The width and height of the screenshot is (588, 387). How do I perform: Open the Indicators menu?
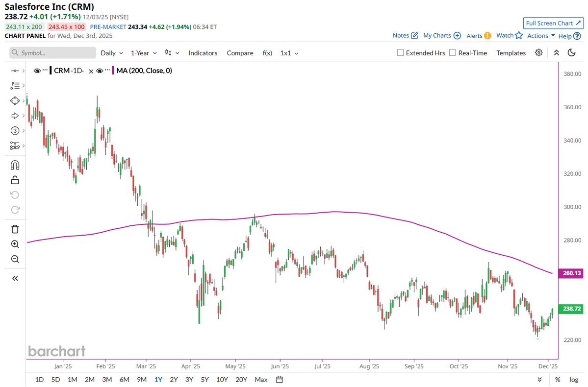click(203, 53)
